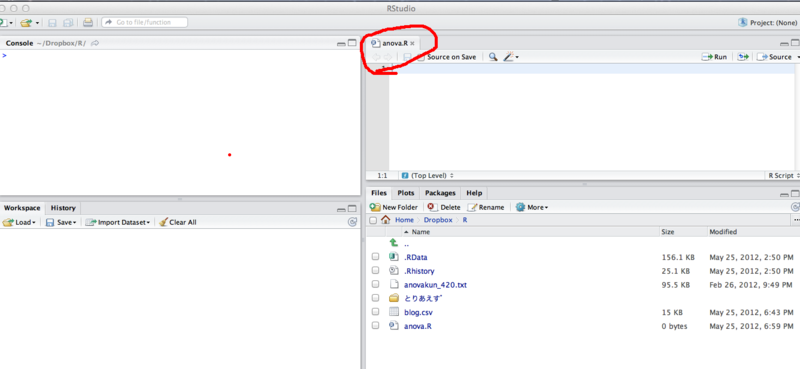Sort files by Modified column header
Screen dimensions: 800x369
pos(723,232)
